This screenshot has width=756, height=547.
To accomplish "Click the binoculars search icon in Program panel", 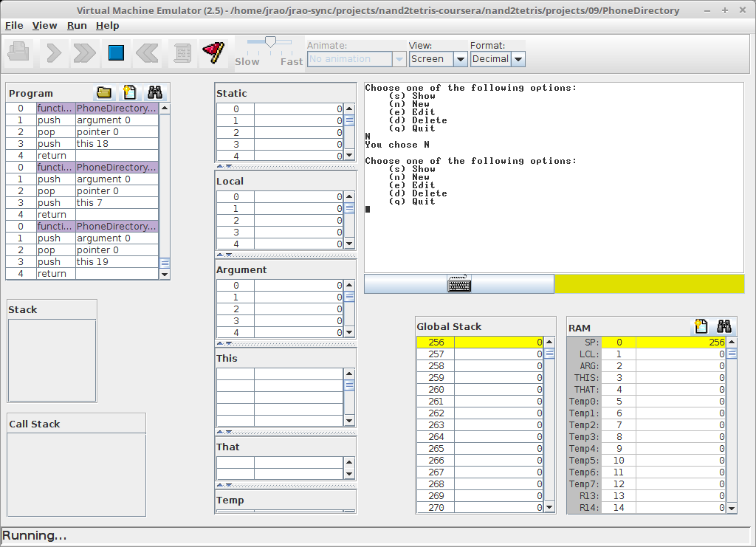I will (154, 92).
